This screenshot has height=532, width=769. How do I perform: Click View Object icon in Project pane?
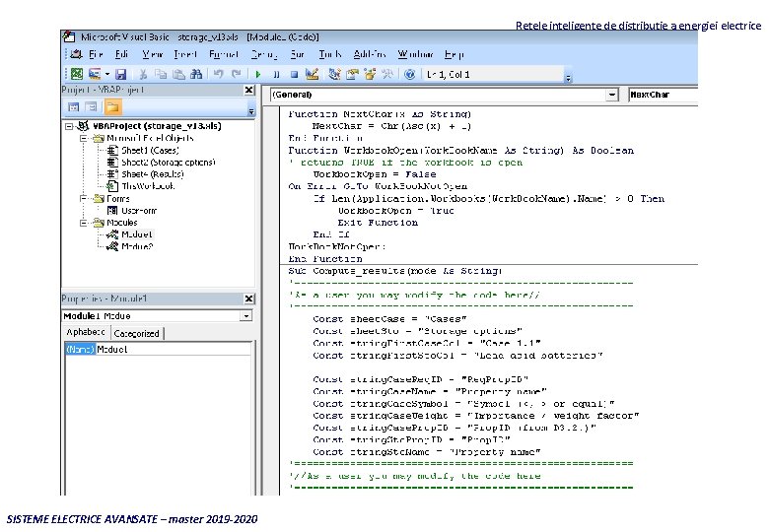[x=92, y=106]
